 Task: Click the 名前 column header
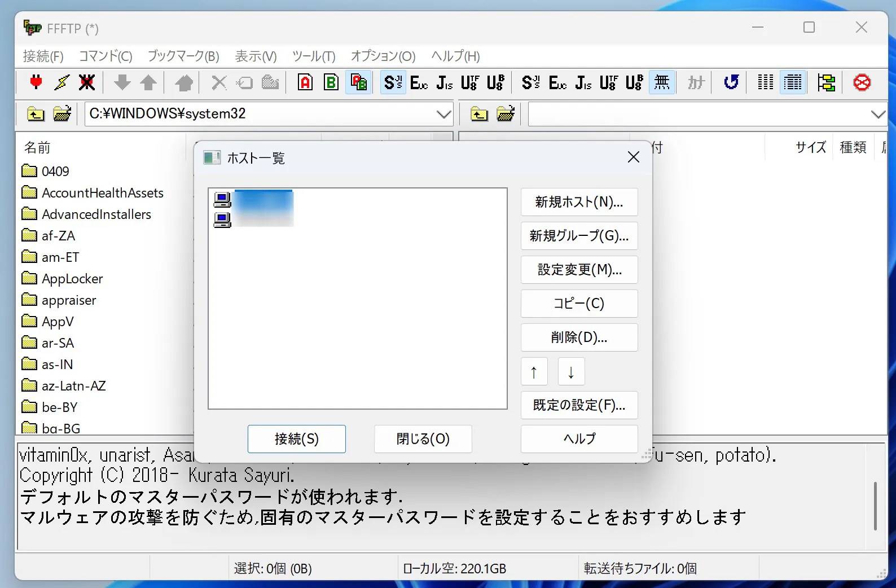37,148
